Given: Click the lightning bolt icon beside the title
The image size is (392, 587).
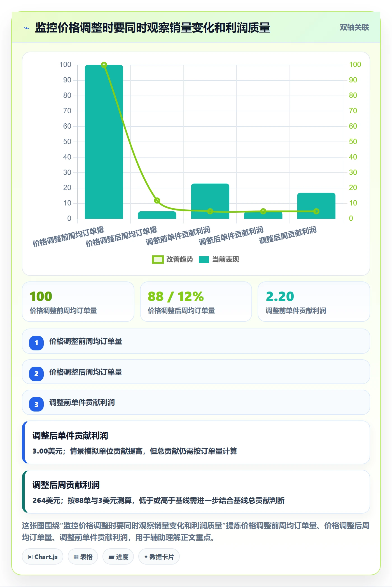Looking at the screenshot, I should (27, 28).
